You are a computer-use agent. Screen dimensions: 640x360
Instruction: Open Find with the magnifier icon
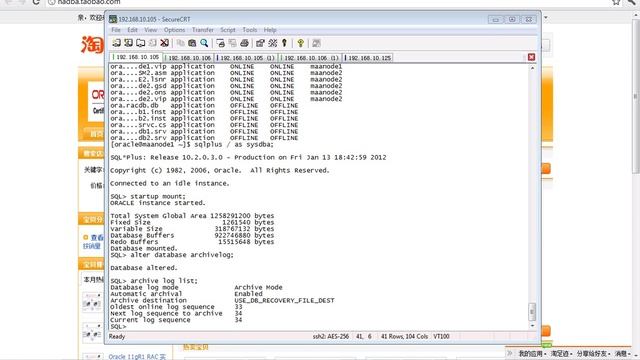(204, 43)
